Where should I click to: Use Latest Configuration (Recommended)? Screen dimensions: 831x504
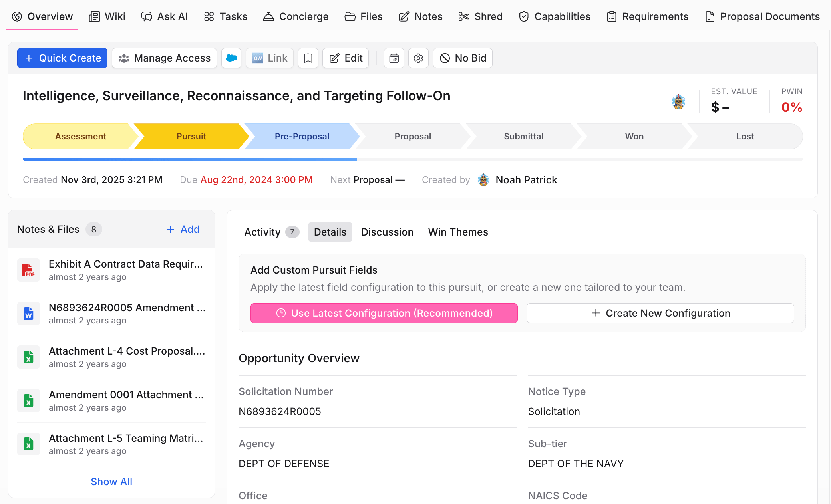click(x=384, y=313)
